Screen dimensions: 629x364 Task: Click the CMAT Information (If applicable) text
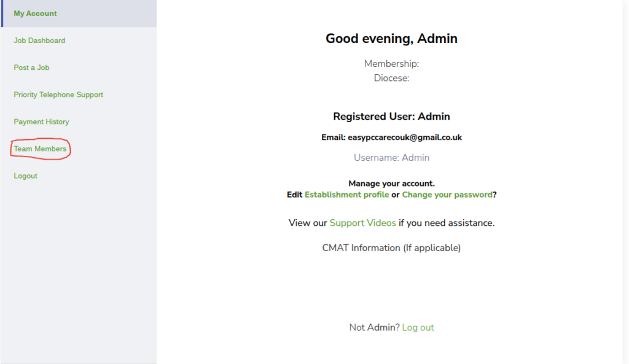tap(391, 248)
